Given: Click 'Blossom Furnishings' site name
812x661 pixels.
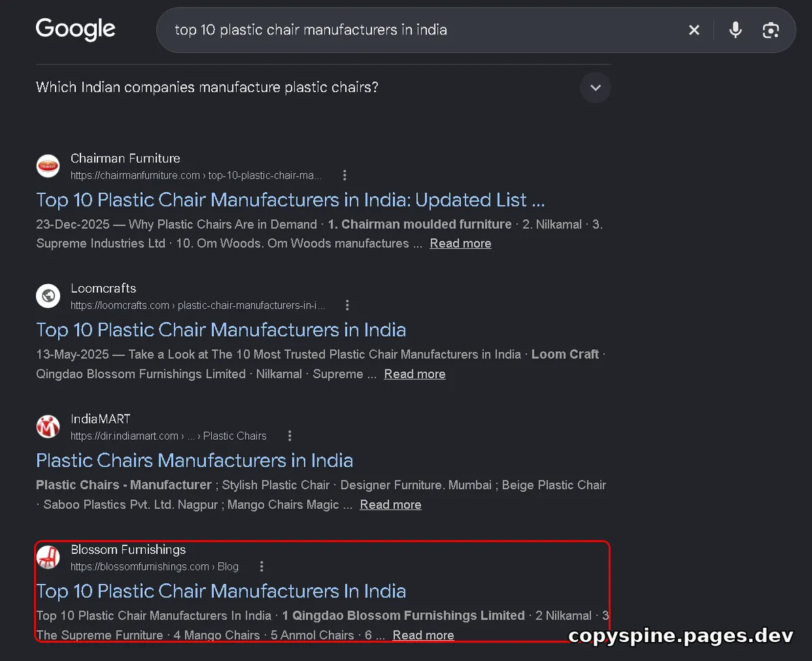Looking at the screenshot, I should 128,549.
